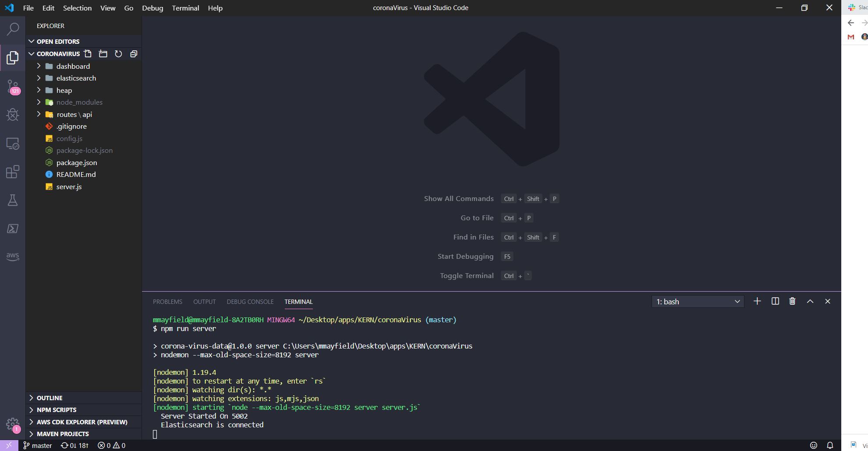Open the Test beaker view

click(x=13, y=200)
